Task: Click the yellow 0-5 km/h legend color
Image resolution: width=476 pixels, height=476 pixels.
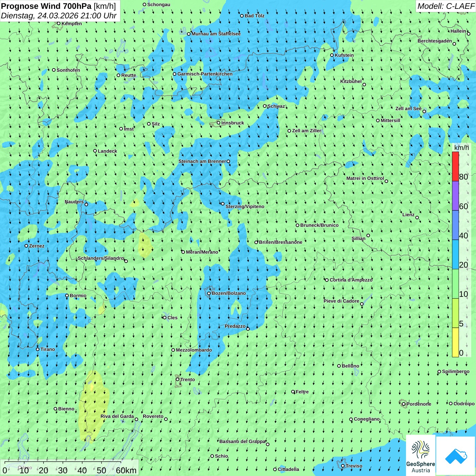Action: (455, 342)
